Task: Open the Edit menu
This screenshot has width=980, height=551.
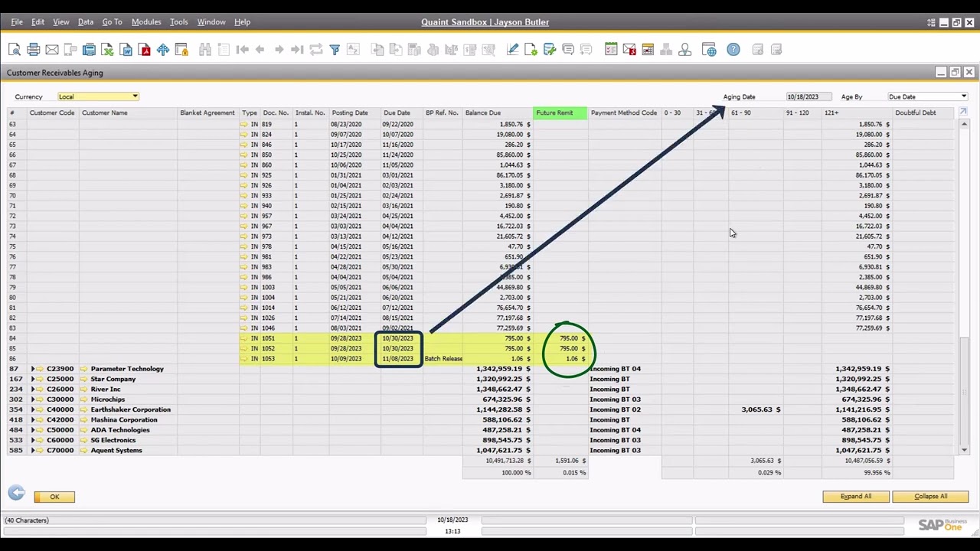Action: (38, 22)
